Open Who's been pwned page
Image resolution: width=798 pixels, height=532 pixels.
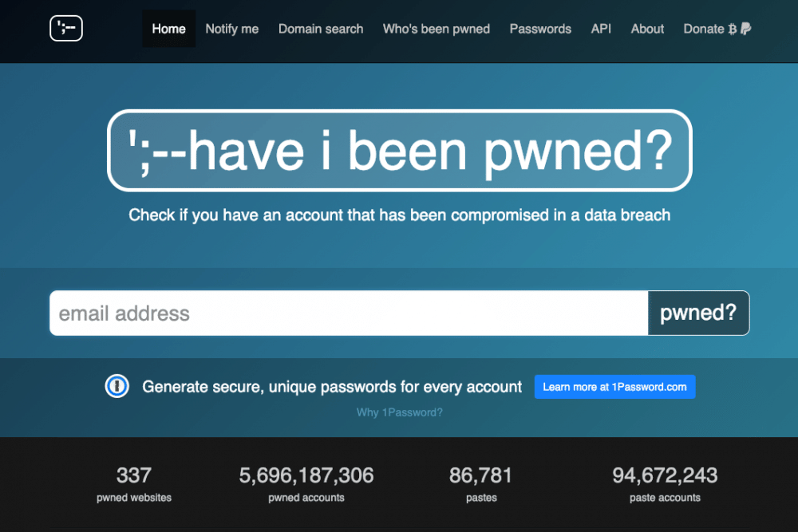click(437, 29)
